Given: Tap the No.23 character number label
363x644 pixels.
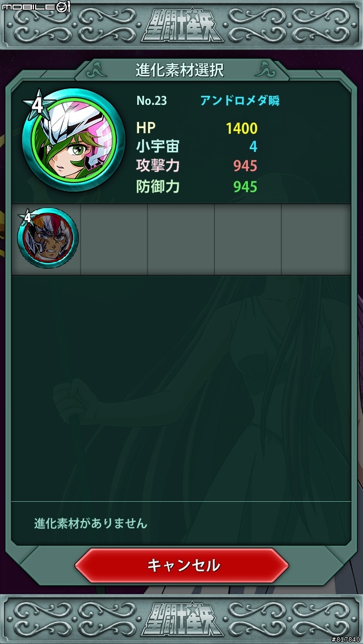Looking at the screenshot, I should pyautogui.click(x=151, y=101).
